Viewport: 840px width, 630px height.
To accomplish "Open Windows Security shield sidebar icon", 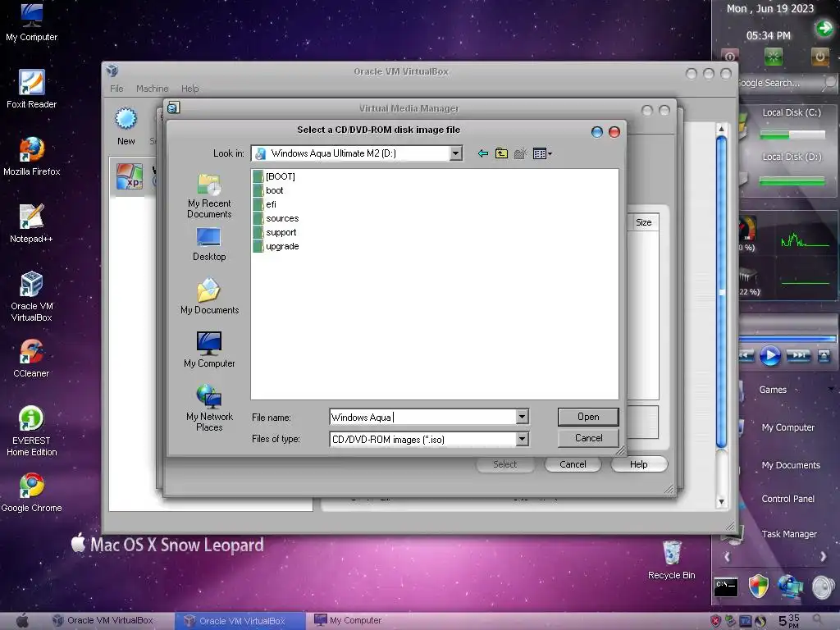I will point(758,586).
